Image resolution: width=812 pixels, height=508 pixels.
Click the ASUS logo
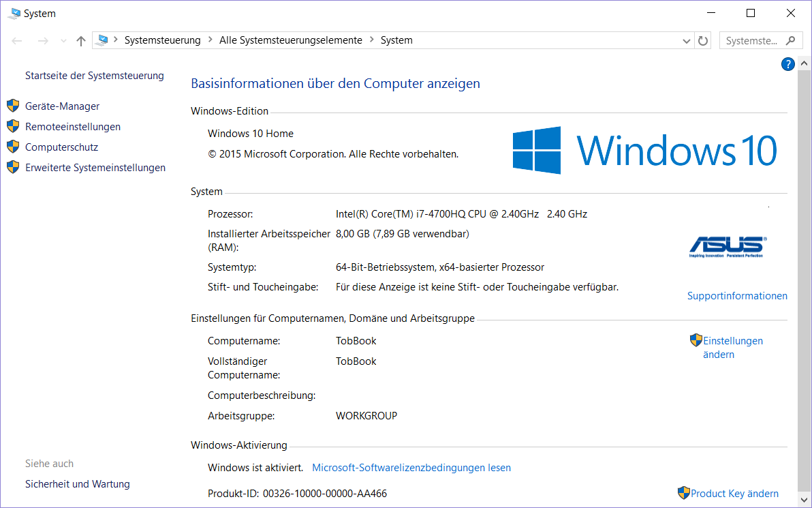tap(728, 247)
